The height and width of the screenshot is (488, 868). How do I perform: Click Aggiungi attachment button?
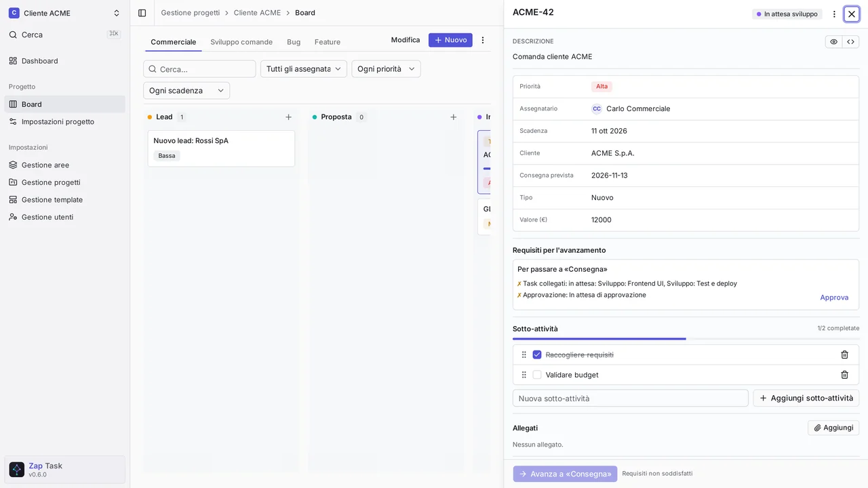tap(833, 428)
